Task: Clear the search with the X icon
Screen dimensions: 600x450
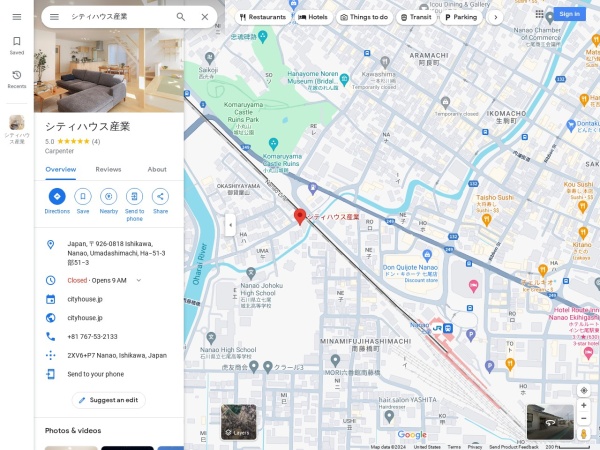Action: pyautogui.click(x=205, y=17)
